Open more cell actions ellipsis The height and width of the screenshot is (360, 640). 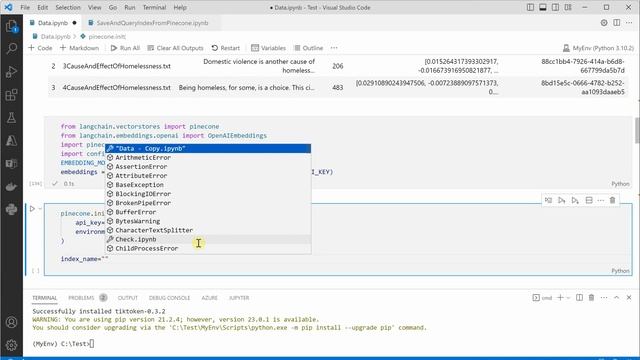coord(600,200)
